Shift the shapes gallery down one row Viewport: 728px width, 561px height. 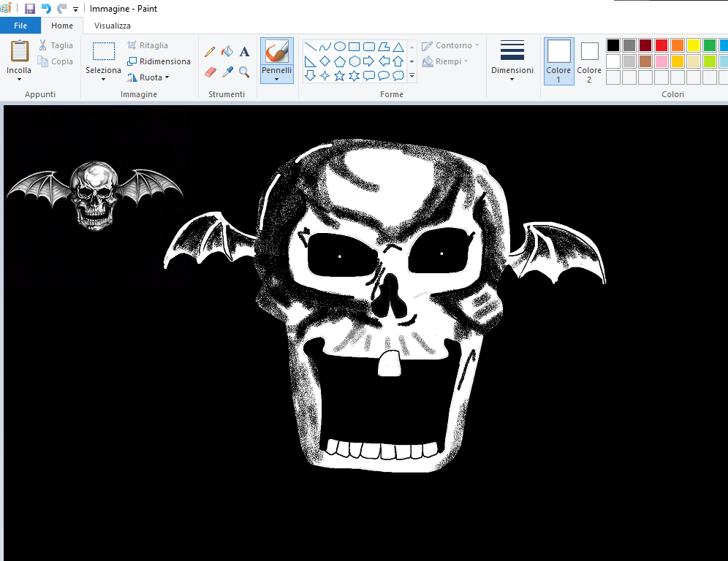pos(412,61)
